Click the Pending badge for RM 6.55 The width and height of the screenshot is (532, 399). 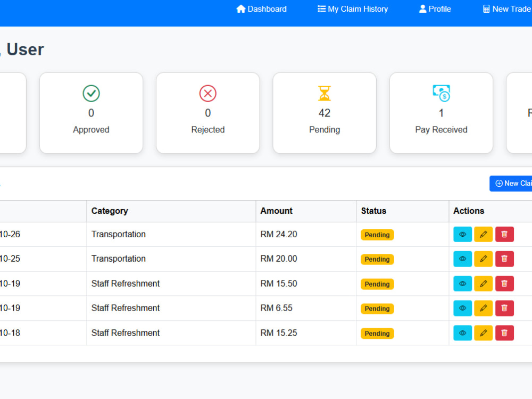pyautogui.click(x=377, y=309)
